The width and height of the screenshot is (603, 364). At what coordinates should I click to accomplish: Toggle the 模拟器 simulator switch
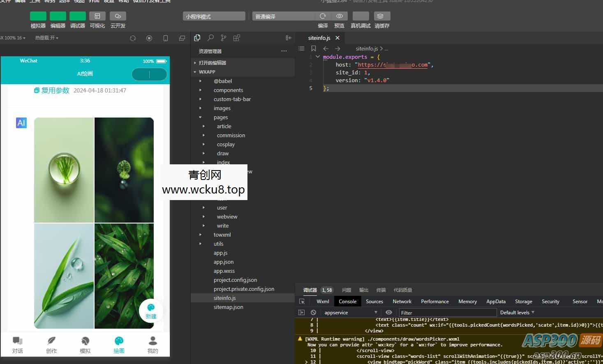click(38, 16)
